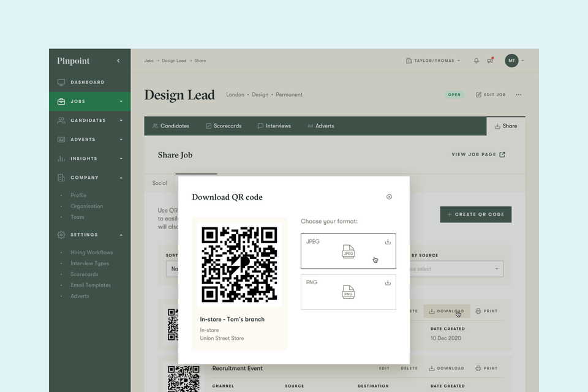Click the Company building icon
Image resolution: width=588 pixels, height=392 pixels.
click(x=61, y=178)
